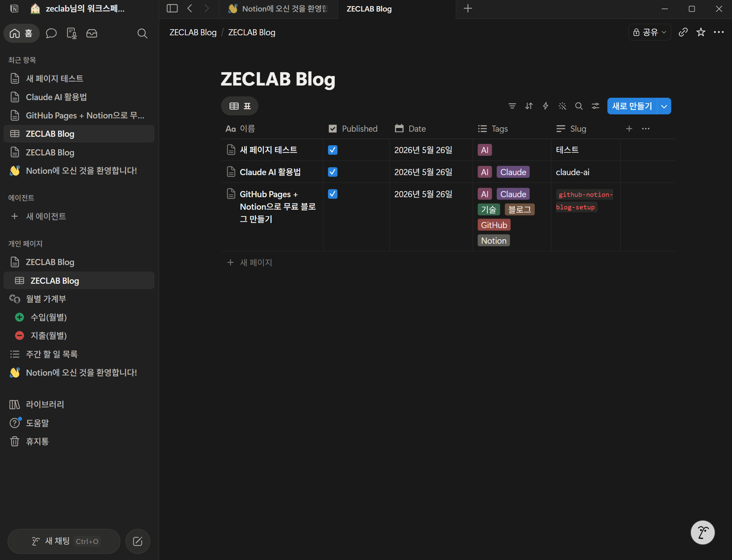732x560 pixels.
Task: Search within the database table
Action: click(x=579, y=106)
